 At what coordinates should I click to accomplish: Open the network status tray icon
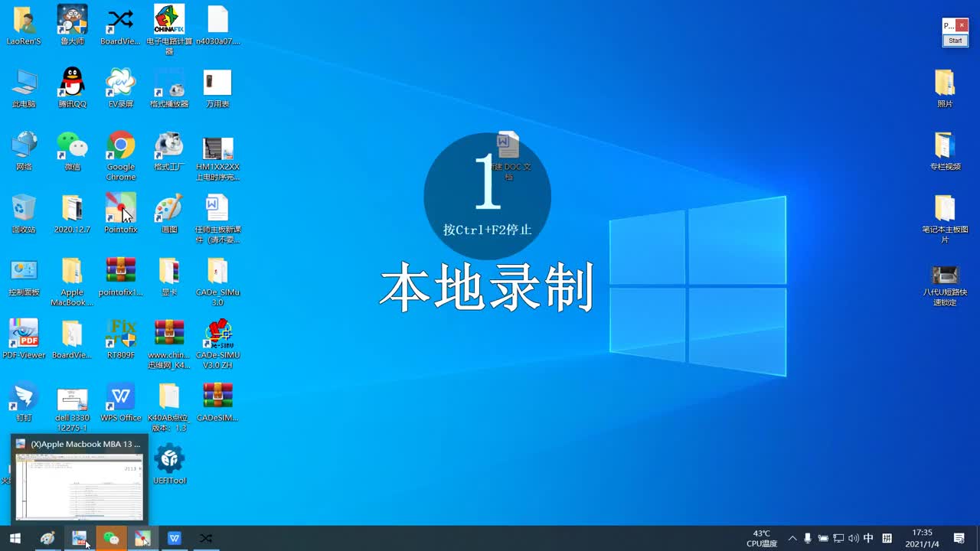(x=838, y=539)
